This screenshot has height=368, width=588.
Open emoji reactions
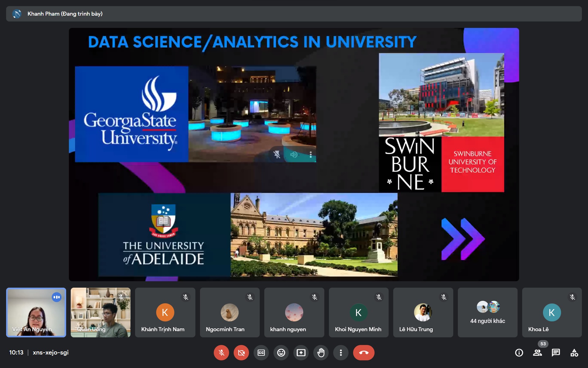(x=281, y=353)
